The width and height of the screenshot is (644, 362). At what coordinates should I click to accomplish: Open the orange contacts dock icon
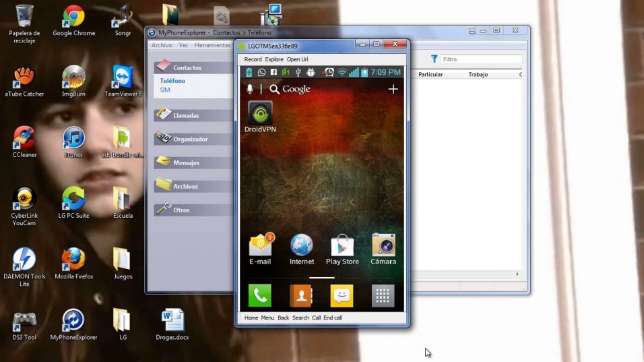click(x=301, y=295)
